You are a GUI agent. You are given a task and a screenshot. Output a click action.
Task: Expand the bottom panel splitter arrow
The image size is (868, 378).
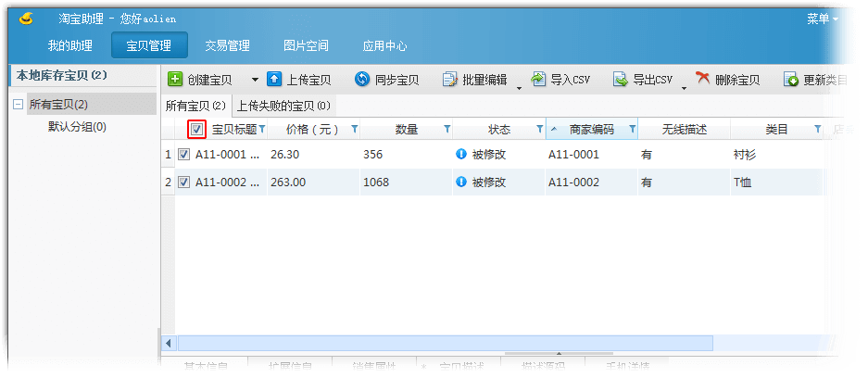(559, 353)
